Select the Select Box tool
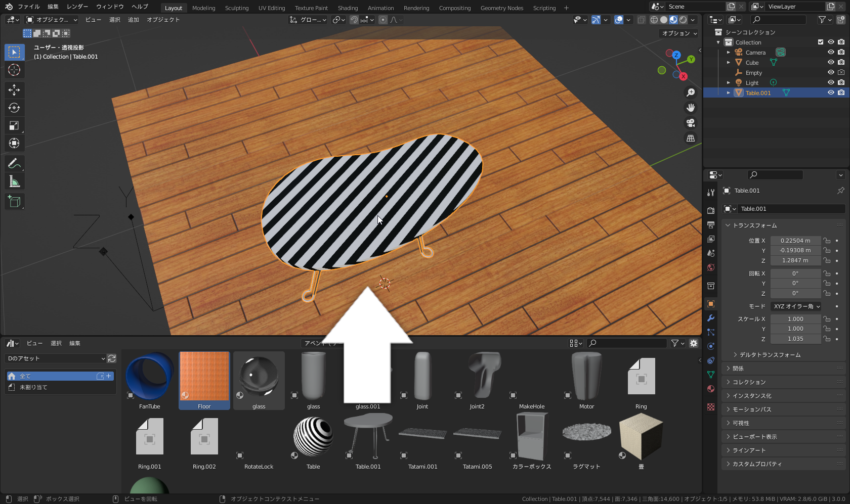Screen dimensions: 850x504 coord(14,52)
